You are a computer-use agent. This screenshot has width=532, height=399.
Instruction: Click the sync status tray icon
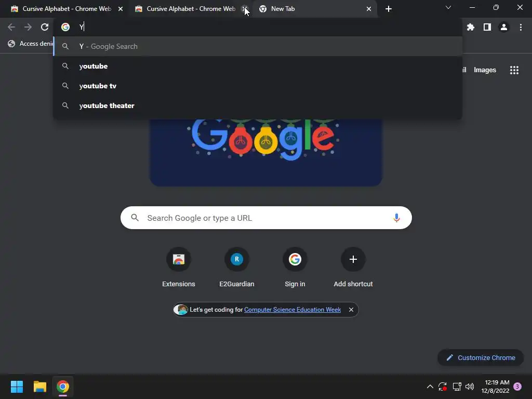point(443,387)
